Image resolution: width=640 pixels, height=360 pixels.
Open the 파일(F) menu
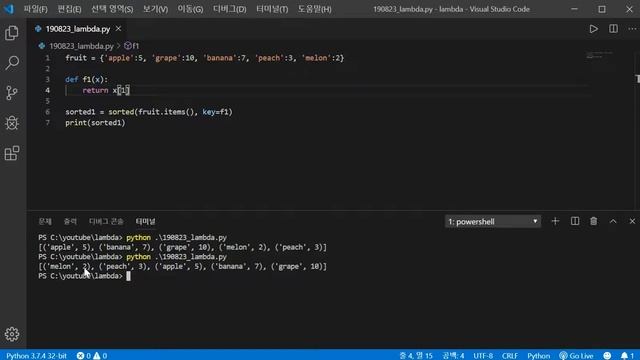[36, 9]
